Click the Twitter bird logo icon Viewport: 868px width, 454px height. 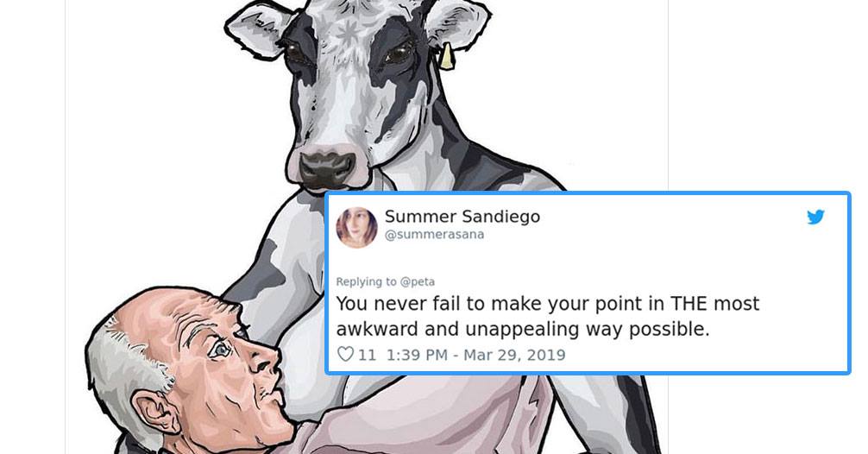[815, 217]
